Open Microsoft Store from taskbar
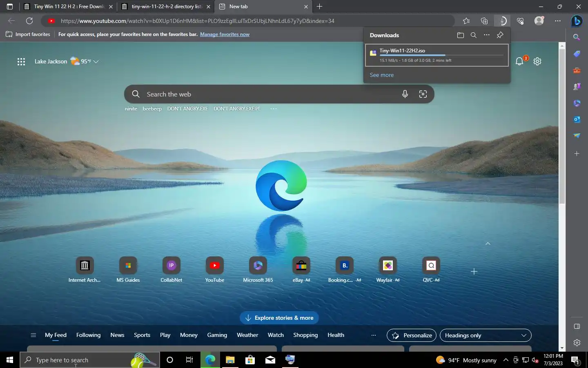The width and height of the screenshot is (588, 368). 250,360
